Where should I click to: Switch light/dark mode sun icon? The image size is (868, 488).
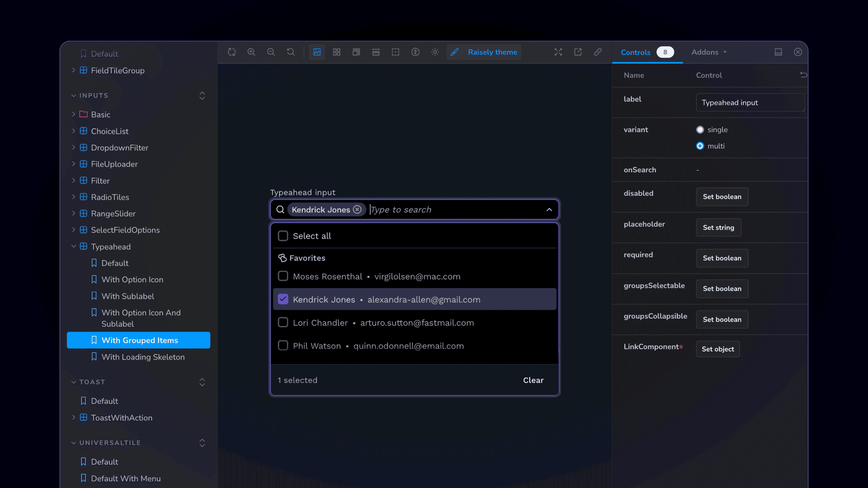point(435,52)
